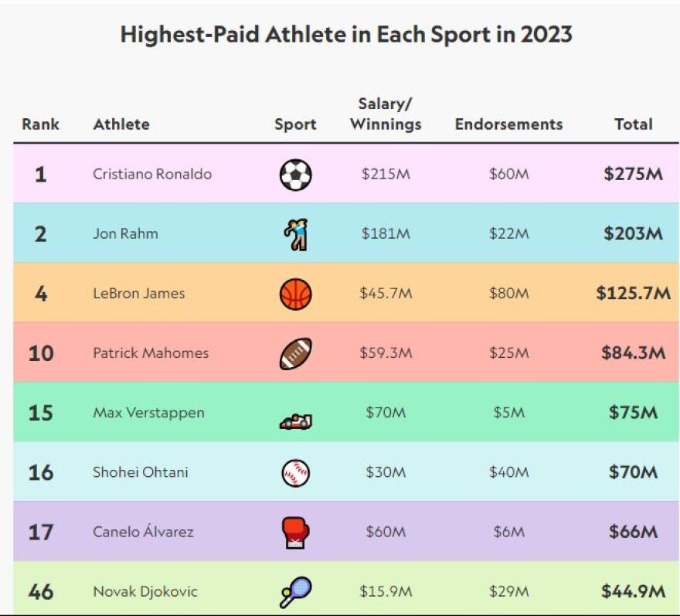
Task: Click the Athlete column header
Action: coord(121,124)
